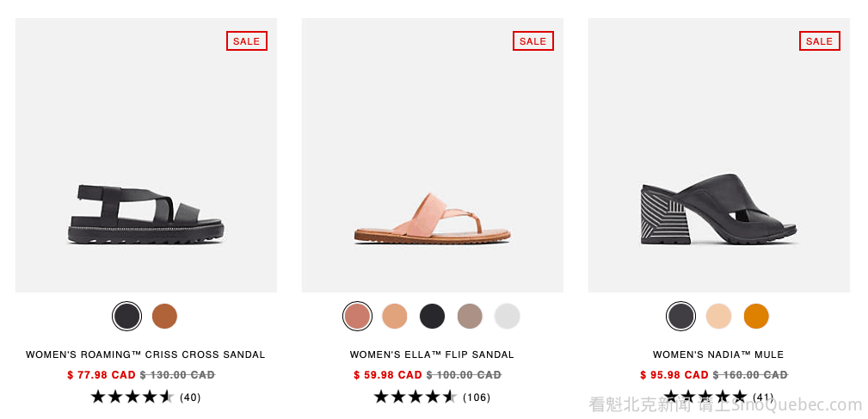868x419 pixels.
Task: Open Women's Roaming Criss Cross Sandal title link
Action: 145,354
